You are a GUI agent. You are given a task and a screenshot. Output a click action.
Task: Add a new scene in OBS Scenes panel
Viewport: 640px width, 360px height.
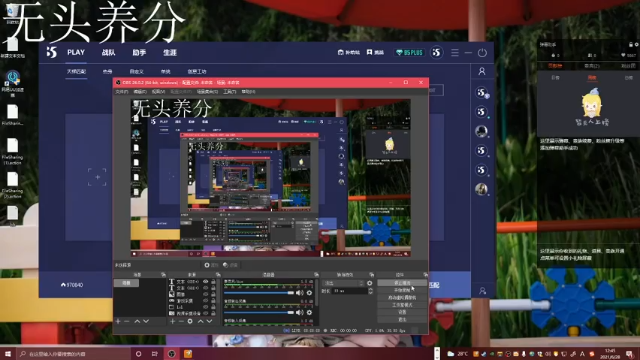[x=118, y=322]
